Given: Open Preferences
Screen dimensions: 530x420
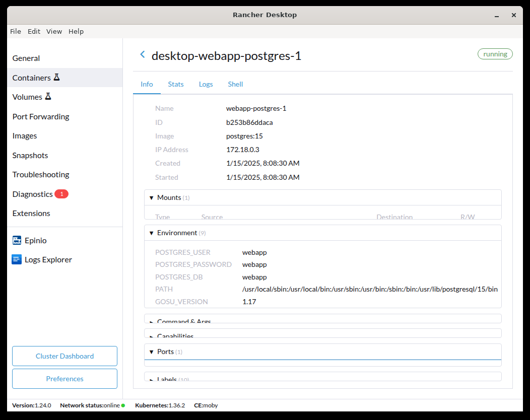Looking at the screenshot, I should 64,379.
